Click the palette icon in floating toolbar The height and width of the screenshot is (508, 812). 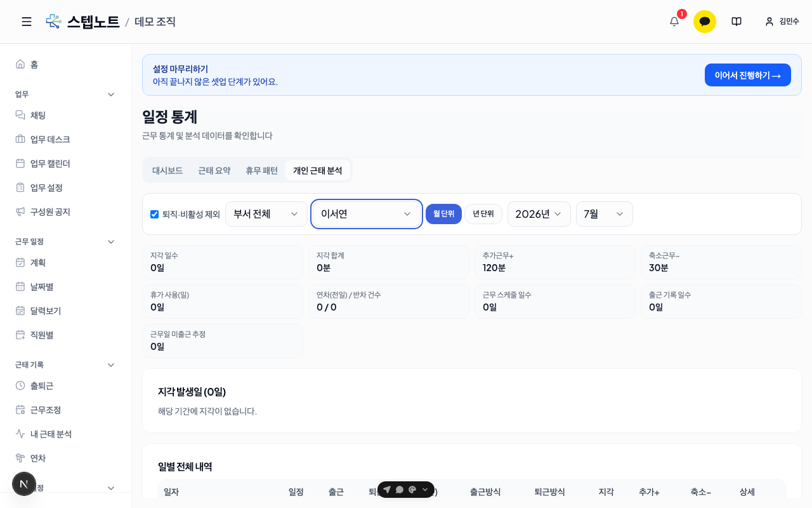click(x=412, y=490)
